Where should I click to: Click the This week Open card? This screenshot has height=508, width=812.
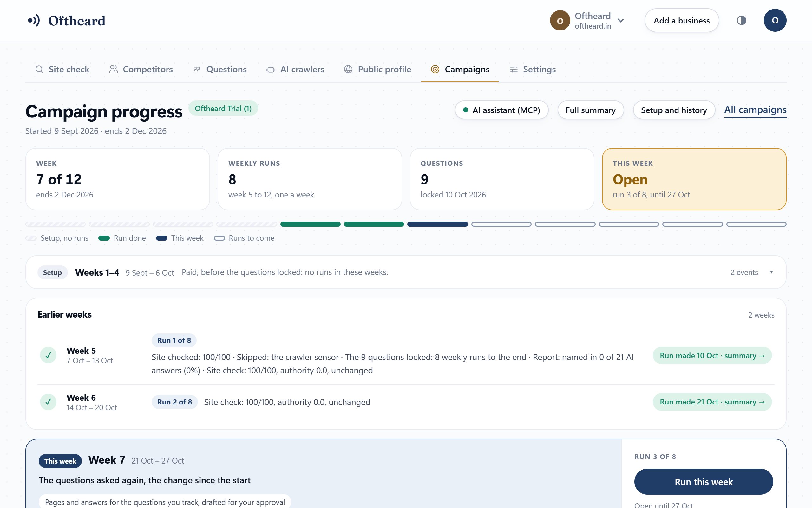click(x=694, y=179)
